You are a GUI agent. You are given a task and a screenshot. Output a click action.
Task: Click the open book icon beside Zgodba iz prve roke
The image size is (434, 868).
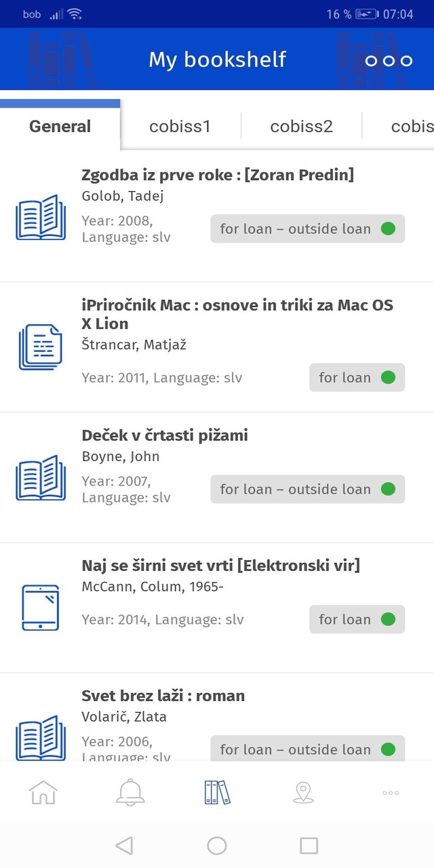coord(41,218)
